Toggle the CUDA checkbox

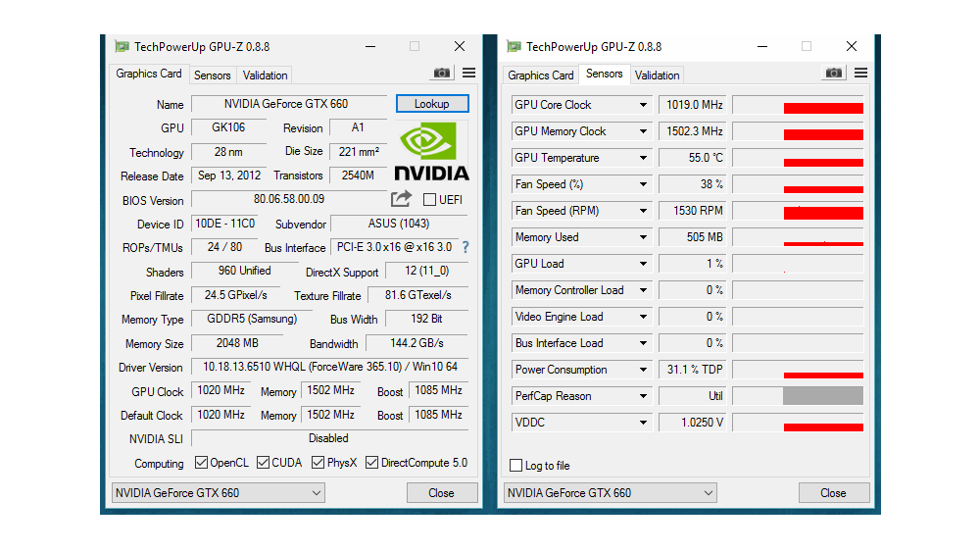263,463
